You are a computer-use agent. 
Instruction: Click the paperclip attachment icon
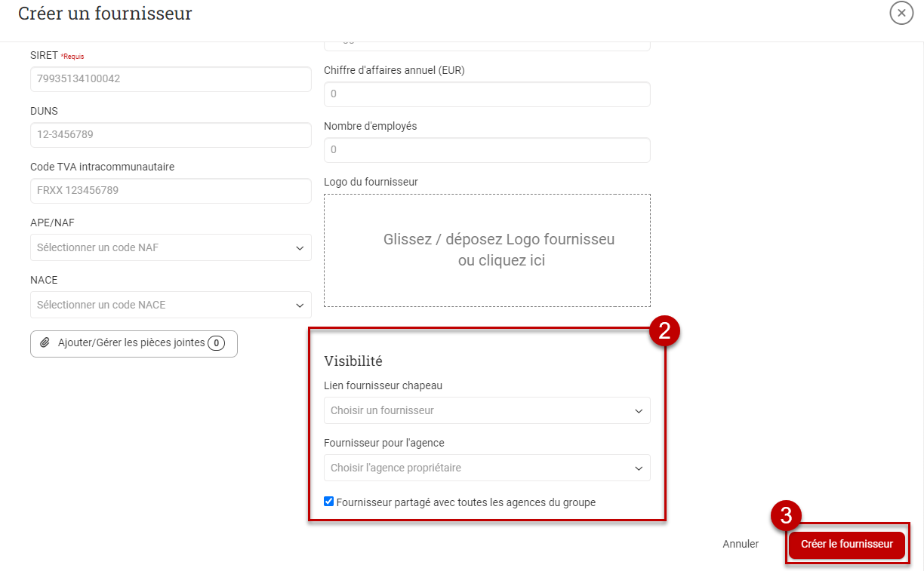[45, 342]
